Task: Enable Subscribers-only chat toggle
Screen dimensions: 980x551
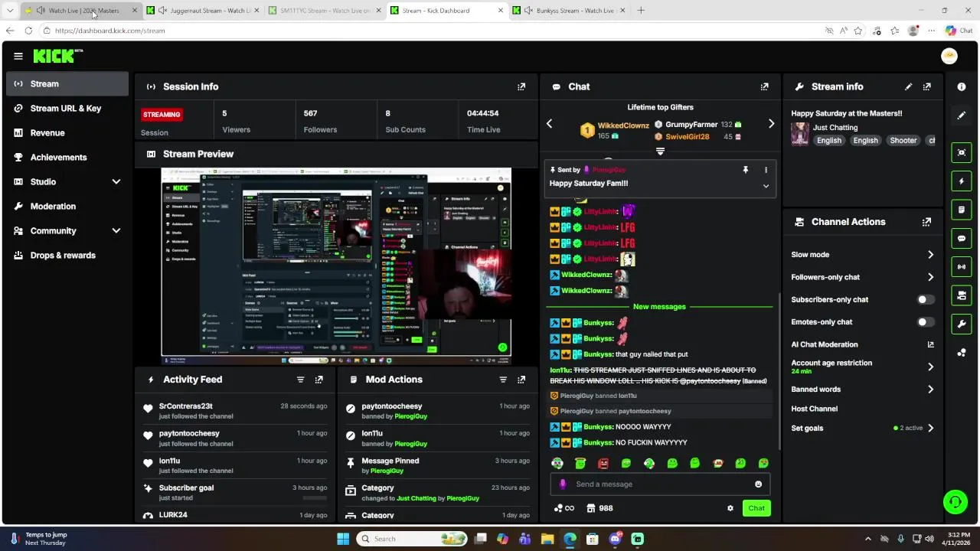Action: point(926,299)
